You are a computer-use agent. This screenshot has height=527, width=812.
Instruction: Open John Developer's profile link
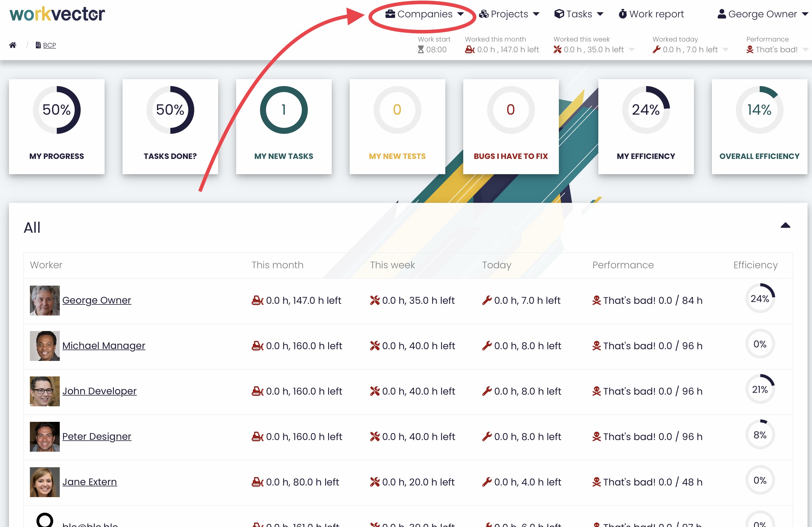99,391
